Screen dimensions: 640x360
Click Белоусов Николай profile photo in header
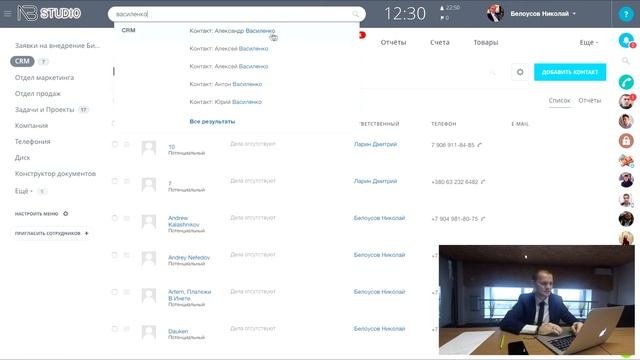pos(495,13)
